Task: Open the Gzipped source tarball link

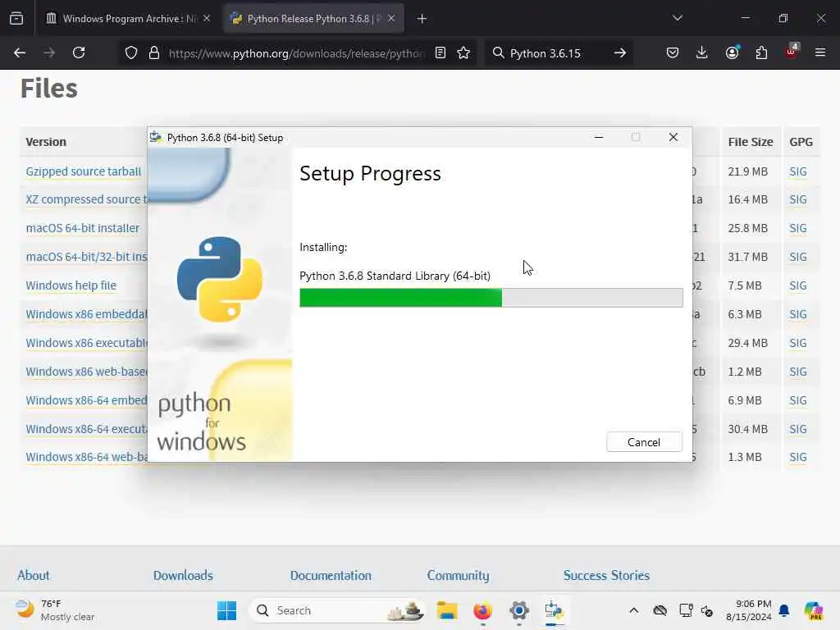Action: (84, 171)
